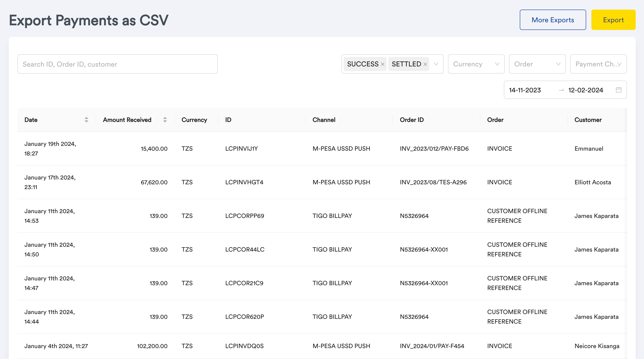Select payment ID LCPCOR620P

pyautogui.click(x=245, y=317)
